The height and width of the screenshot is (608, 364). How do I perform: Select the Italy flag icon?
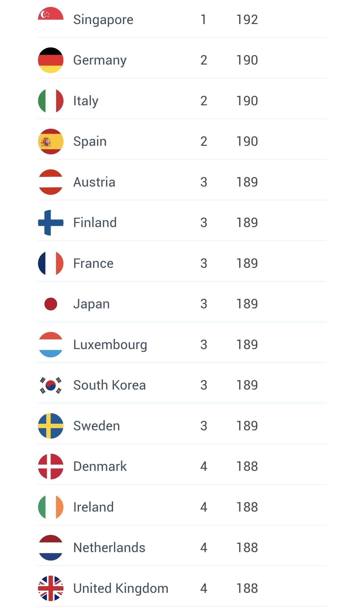click(x=51, y=101)
